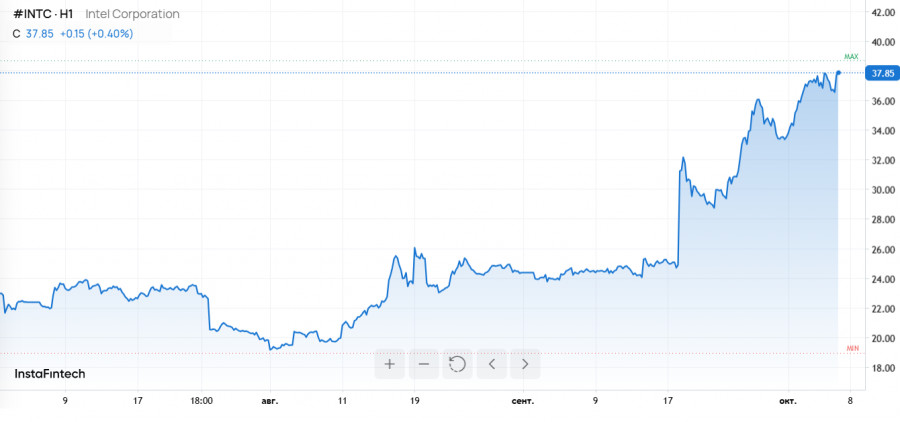Click the current price tag 37.85 on axis

(882, 73)
